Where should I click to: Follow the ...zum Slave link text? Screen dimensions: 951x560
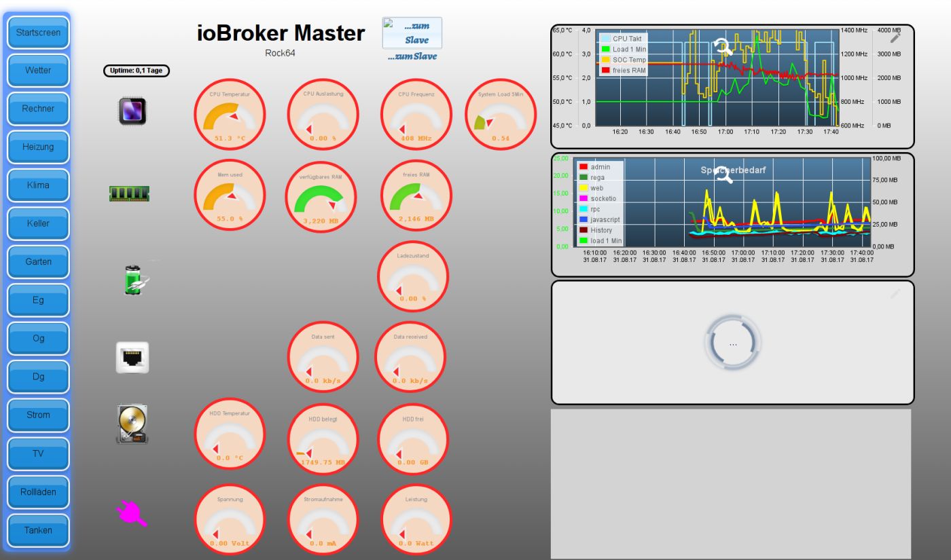pyautogui.click(x=412, y=56)
